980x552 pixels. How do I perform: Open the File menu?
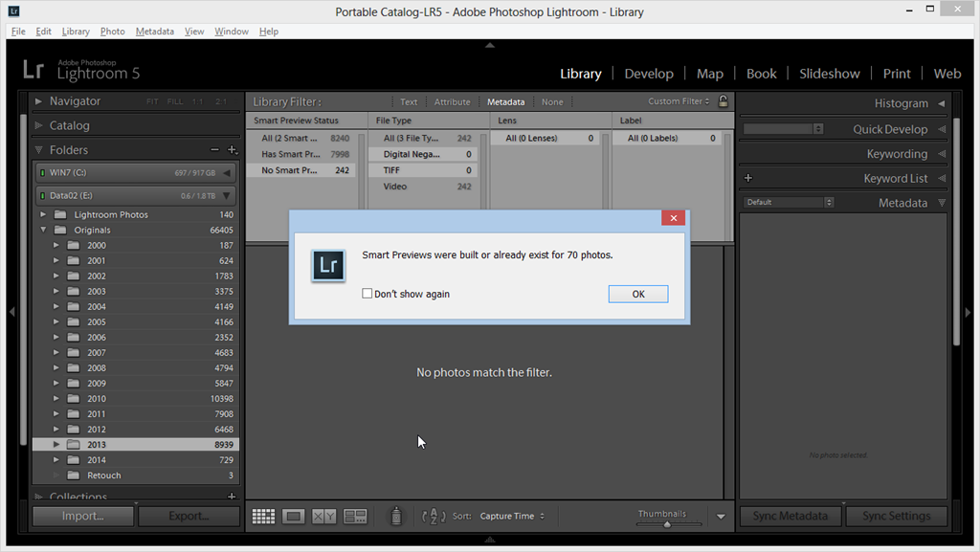(18, 32)
